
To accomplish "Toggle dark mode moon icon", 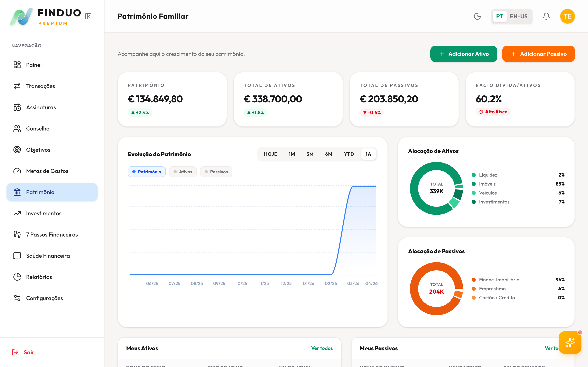I will pos(477,16).
